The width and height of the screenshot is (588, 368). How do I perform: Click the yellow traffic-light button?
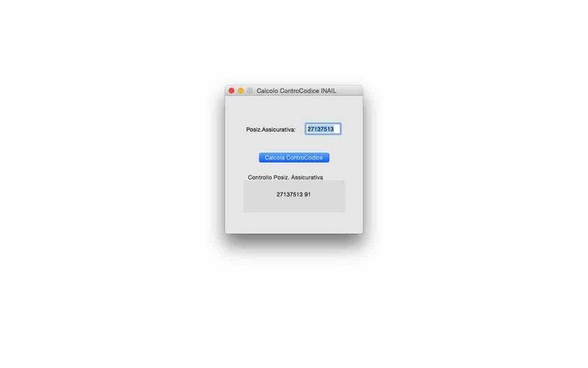241,91
